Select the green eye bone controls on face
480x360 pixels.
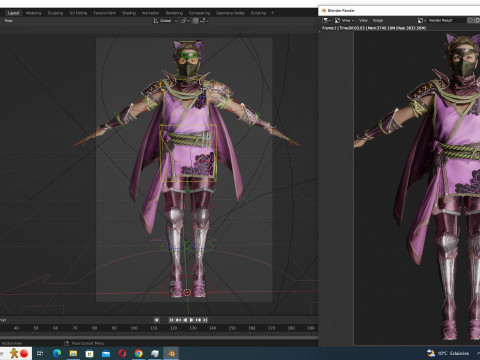coord(189,56)
